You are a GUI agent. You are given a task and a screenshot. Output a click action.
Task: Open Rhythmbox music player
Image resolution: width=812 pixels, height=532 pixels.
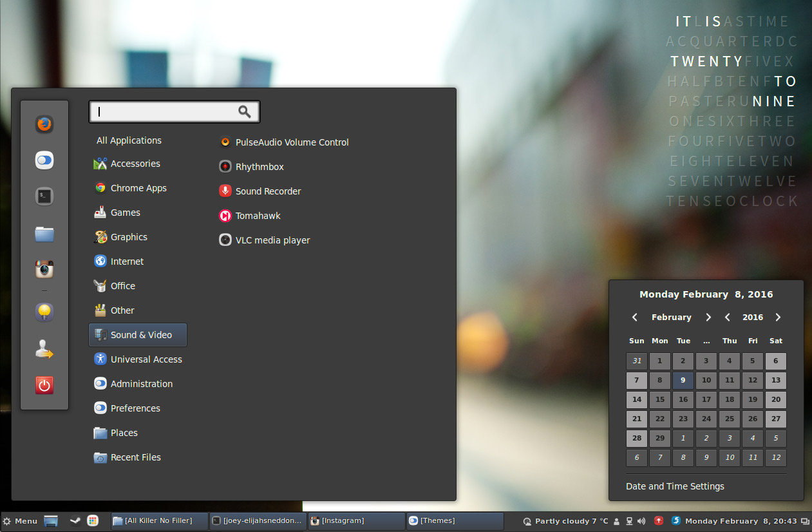coord(258,166)
